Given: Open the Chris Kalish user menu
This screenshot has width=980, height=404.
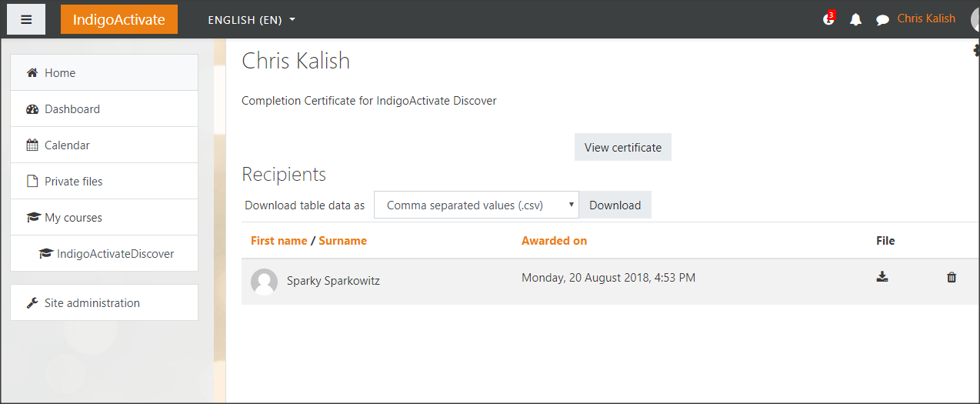Looking at the screenshot, I should [926, 18].
